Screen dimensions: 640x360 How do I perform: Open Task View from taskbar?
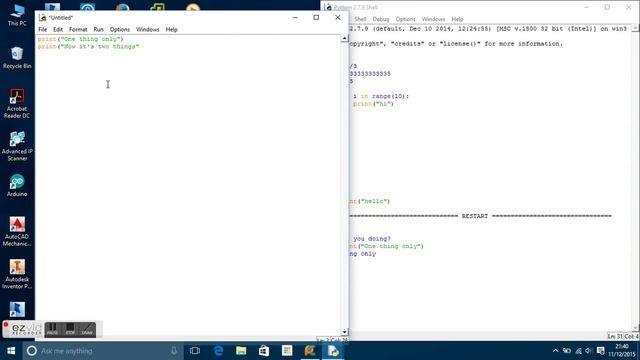coord(195,351)
